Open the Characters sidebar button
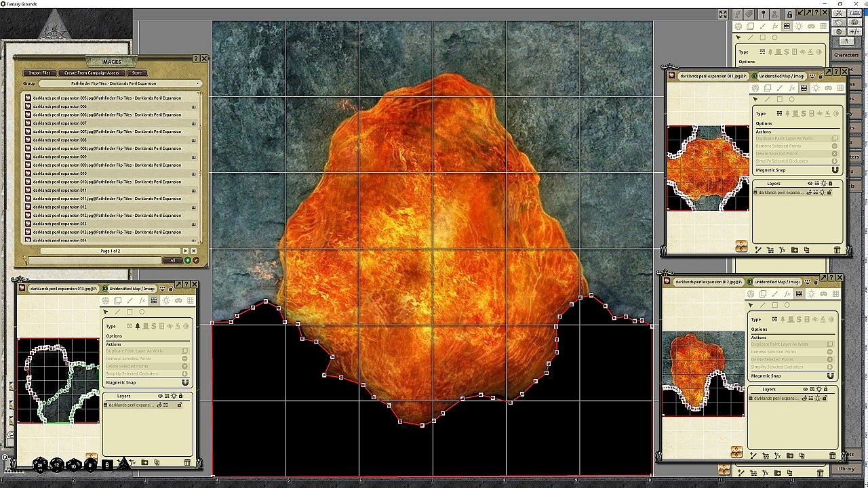Screen dimensions: 868x488 (x=846, y=55)
